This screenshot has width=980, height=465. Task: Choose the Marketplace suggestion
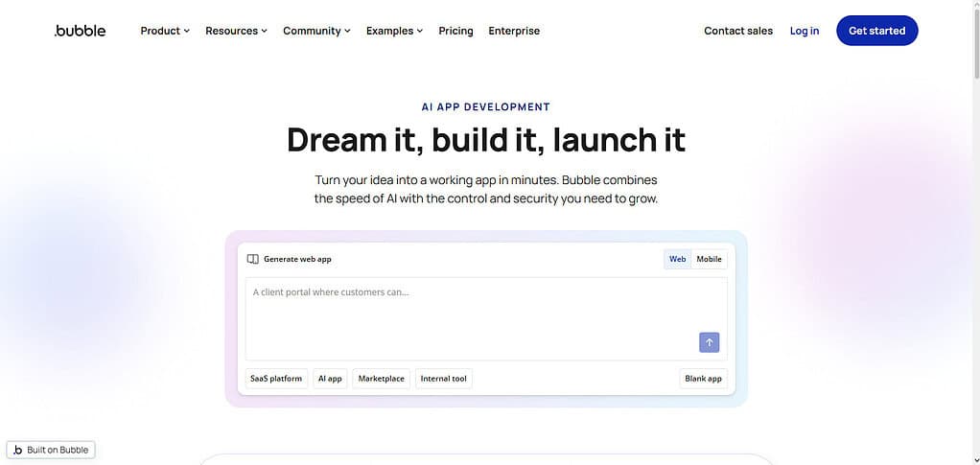tap(382, 378)
